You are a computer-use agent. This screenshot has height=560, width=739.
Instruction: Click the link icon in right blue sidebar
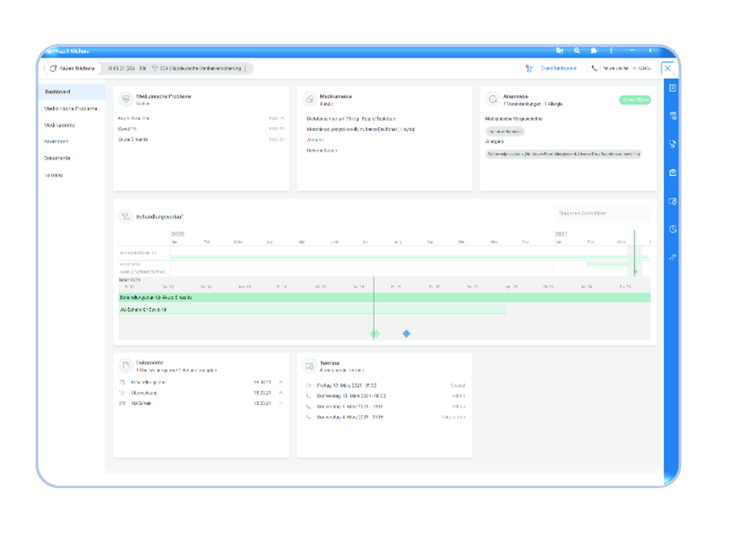click(673, 258)
